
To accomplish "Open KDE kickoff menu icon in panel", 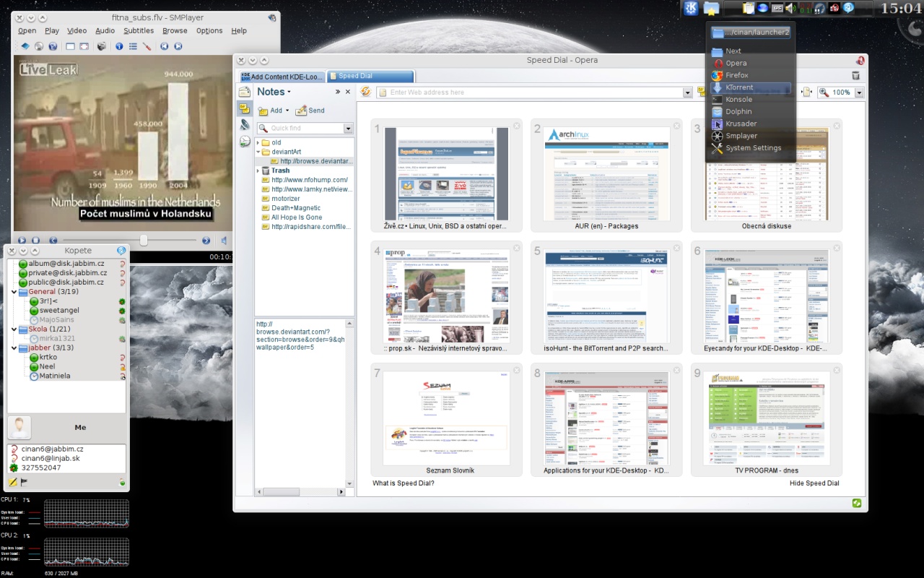I will tap(691, 8).
